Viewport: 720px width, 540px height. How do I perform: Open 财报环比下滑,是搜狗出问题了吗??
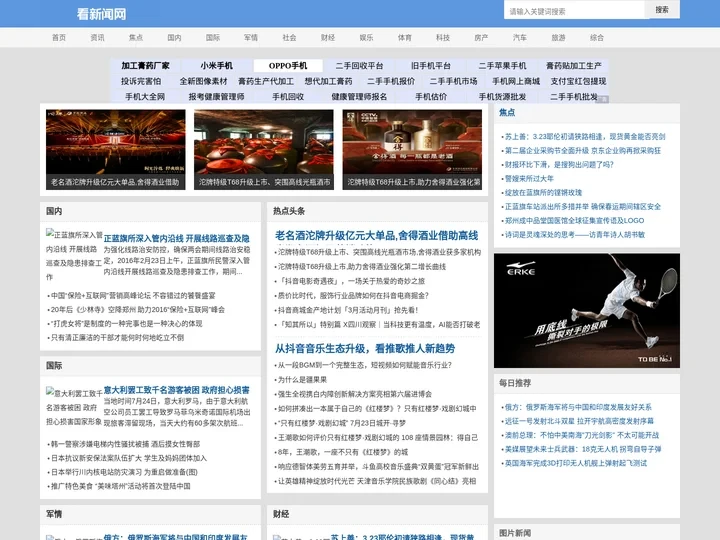559,164
